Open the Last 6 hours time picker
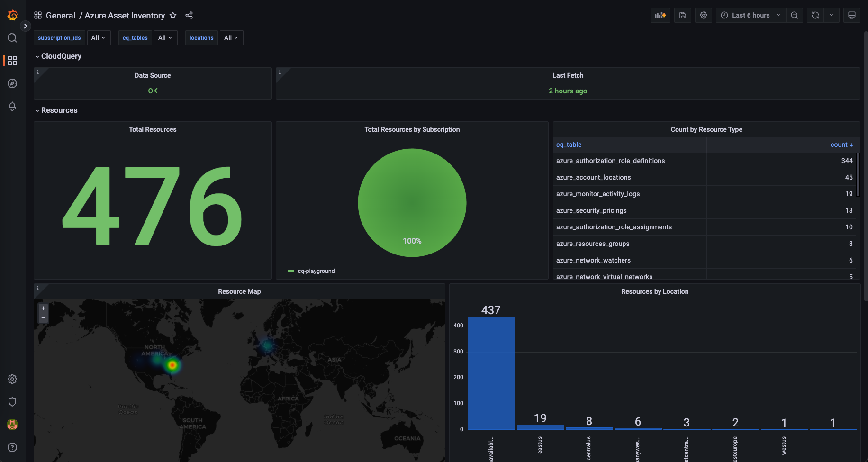This screenshot has width=868, height=462. point(750,15)
